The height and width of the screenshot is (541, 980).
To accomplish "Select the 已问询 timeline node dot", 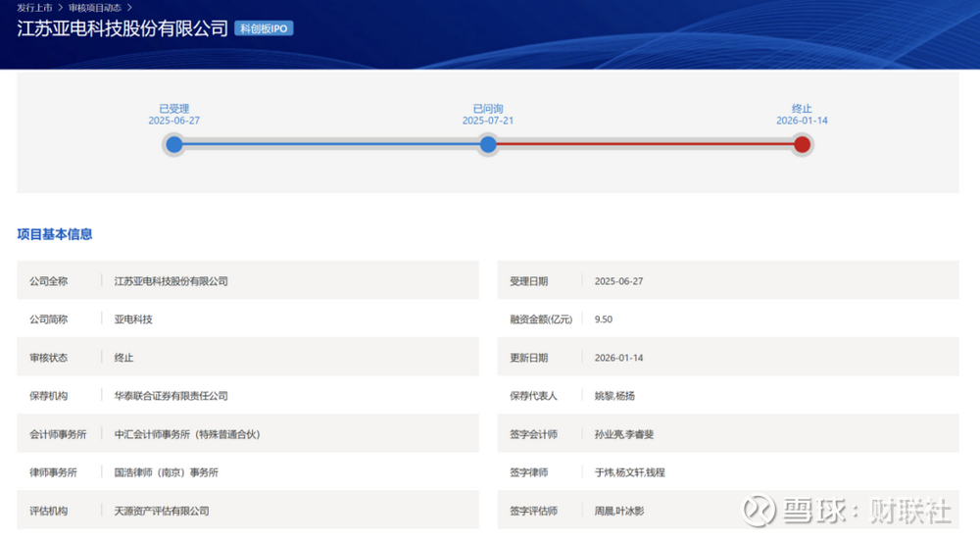I will (x=488, y=145).
